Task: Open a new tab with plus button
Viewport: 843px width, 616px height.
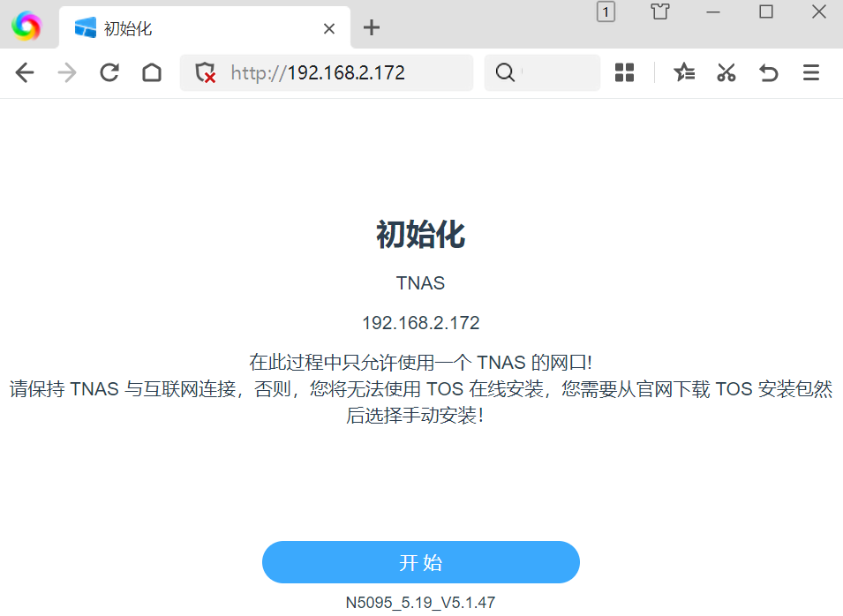Action: (372, 27)
